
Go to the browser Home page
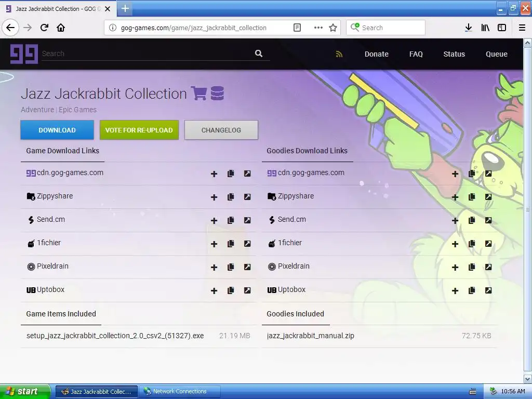click(61, 28)
